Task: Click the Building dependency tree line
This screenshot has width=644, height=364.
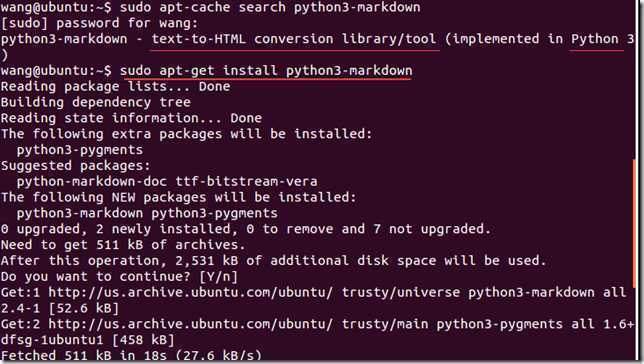Action: point(96,102)
